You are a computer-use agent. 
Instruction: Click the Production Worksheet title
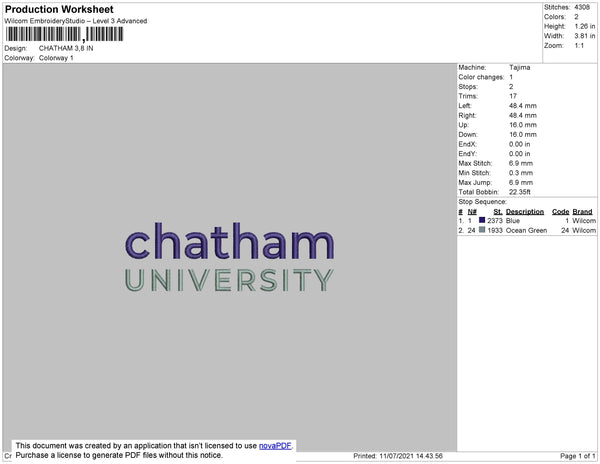pyautogui.click(x=59, y=9)
